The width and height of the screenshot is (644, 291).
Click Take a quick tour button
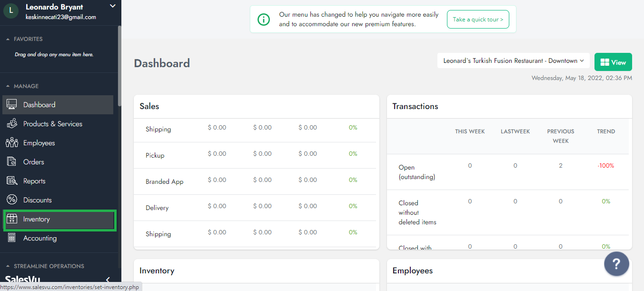pyautogui.click(x=478, y=20)
